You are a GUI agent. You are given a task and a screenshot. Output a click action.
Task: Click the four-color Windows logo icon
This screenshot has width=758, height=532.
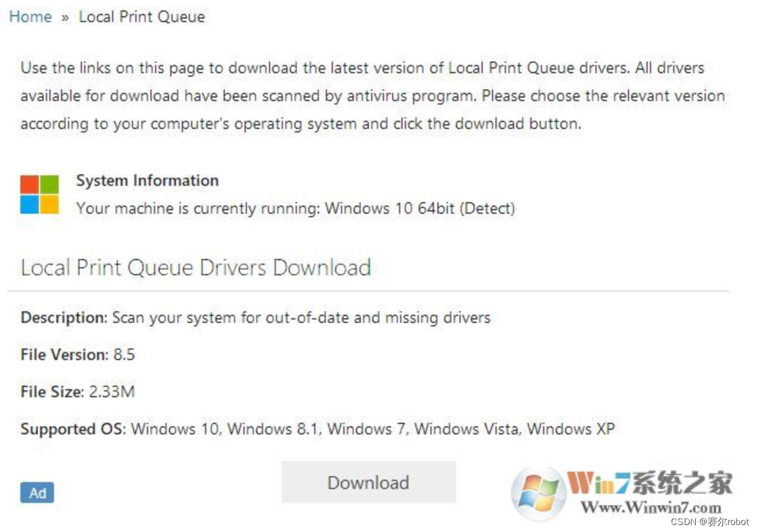[39, 195]
